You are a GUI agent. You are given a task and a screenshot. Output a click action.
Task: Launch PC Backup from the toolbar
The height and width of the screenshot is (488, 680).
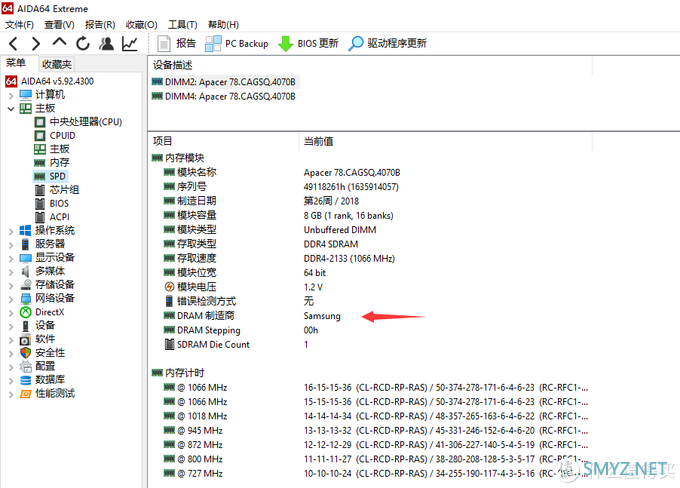point(237,43)
